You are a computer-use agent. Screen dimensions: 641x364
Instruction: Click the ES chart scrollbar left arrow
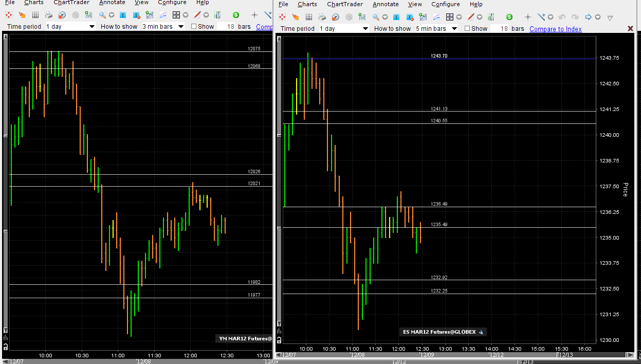point(279,355)
